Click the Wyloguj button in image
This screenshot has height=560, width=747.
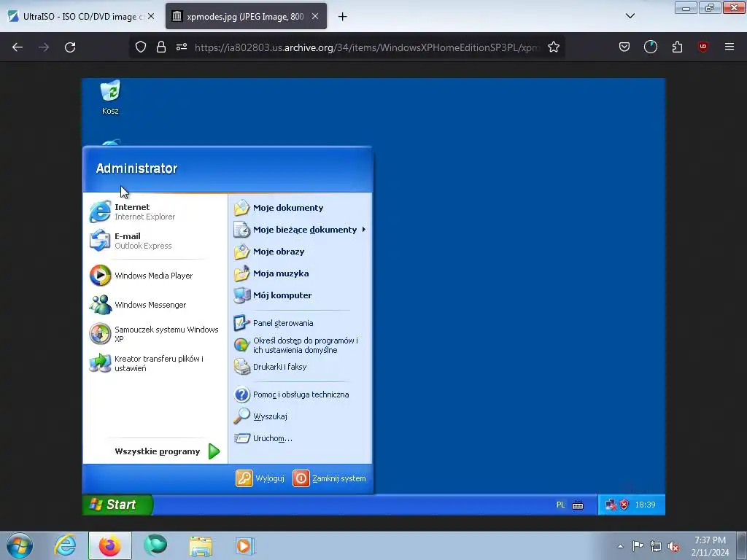pyautogui.click(x=260, y=478)
